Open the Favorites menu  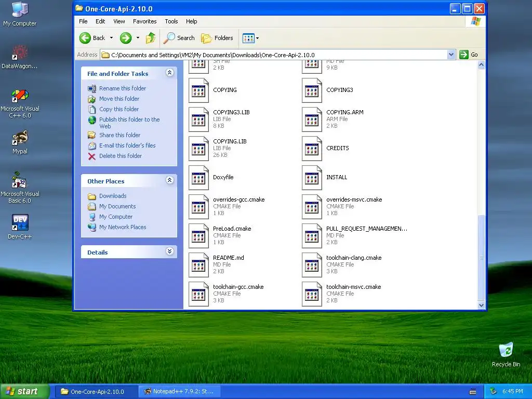(x=144, y=21)
